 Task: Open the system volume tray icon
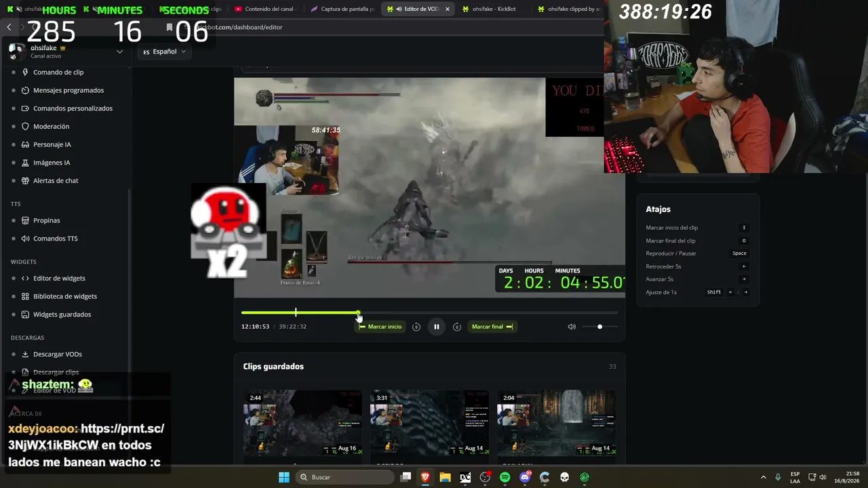[x=823, y=477]
